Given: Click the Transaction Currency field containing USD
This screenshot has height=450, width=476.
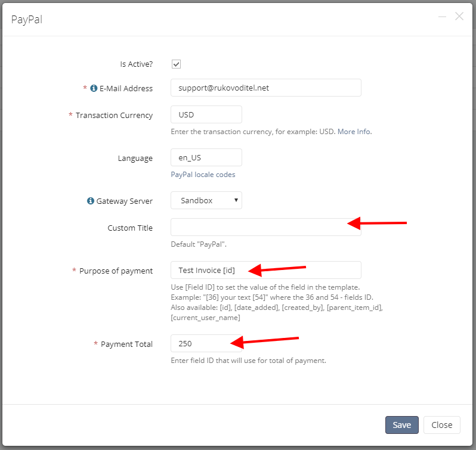Looking at the screenshot, I should (206, 114).
